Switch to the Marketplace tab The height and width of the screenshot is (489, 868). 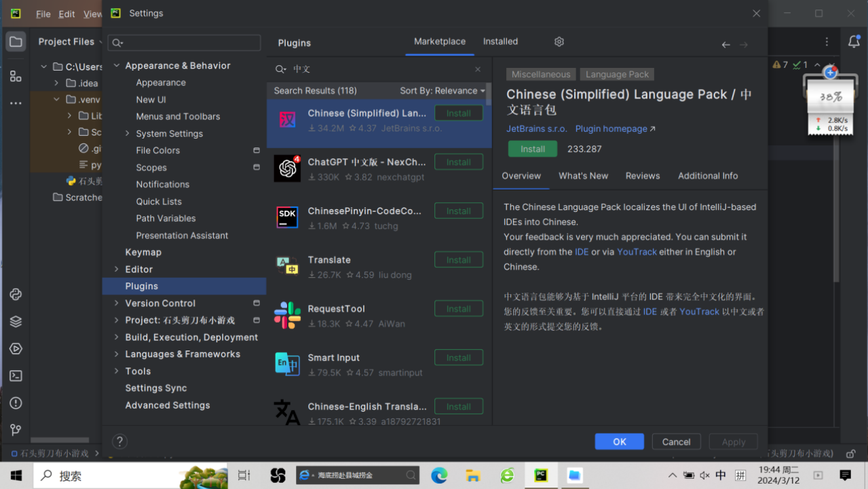[440, 41]
